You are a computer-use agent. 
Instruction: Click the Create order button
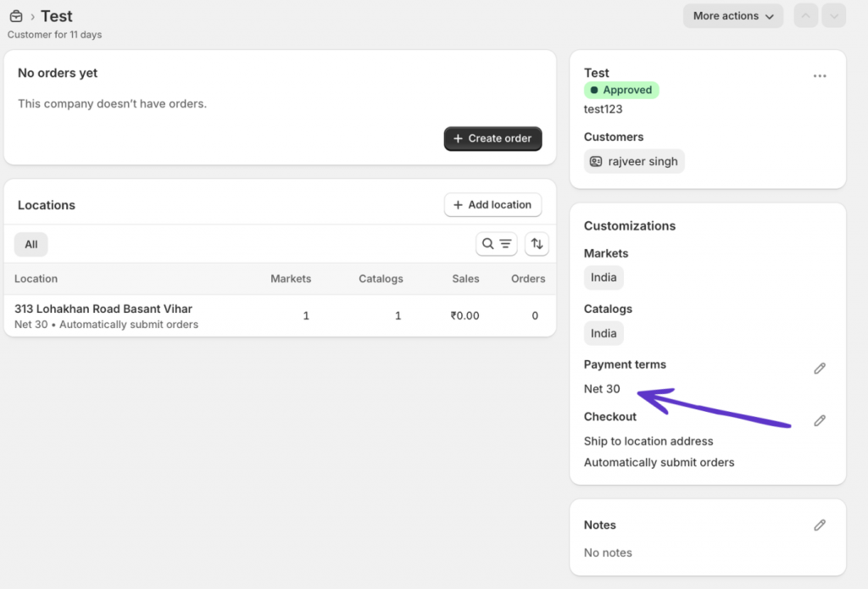click(492, 138)
